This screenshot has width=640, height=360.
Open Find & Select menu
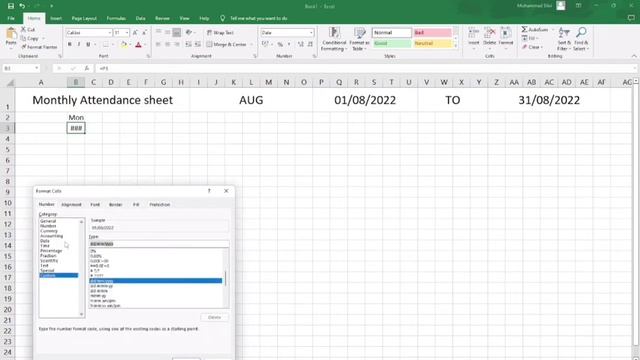tap(581, 39)
